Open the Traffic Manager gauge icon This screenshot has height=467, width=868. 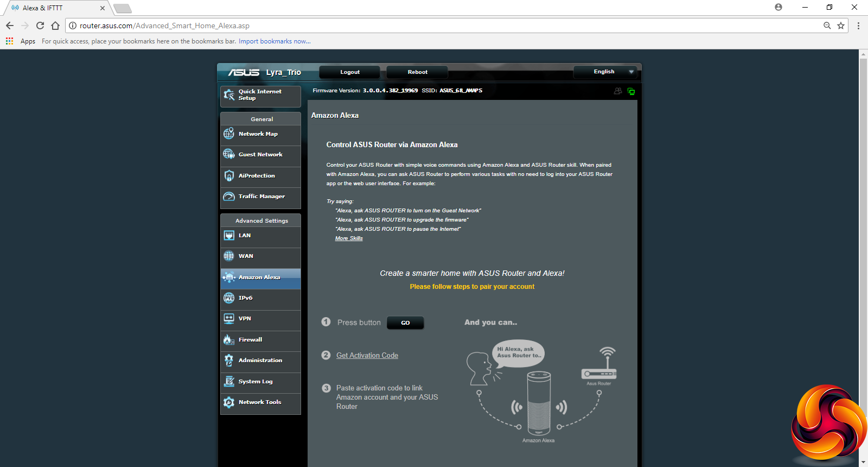pos(229,196)
